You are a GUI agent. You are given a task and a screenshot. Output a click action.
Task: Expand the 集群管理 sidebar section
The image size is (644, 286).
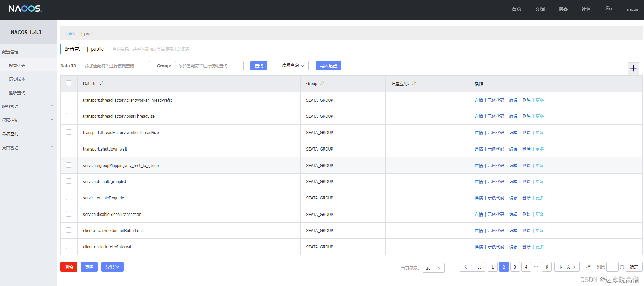(28, 147)
